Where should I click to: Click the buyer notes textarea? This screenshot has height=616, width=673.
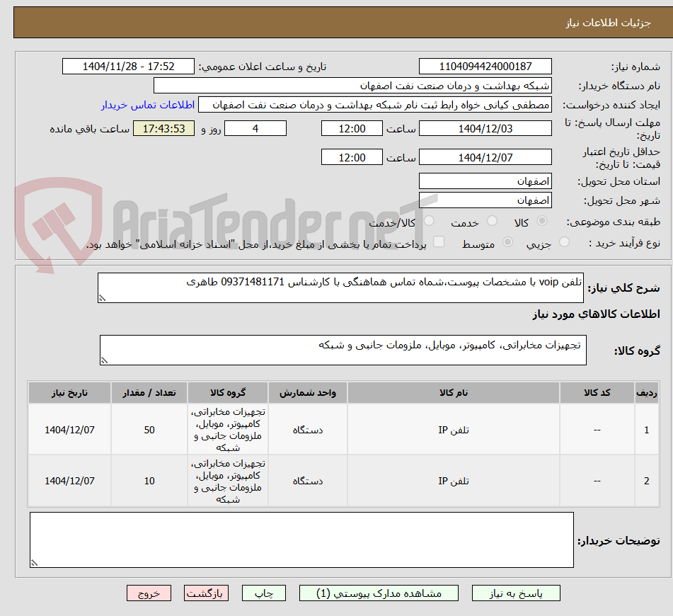[301, 540]
